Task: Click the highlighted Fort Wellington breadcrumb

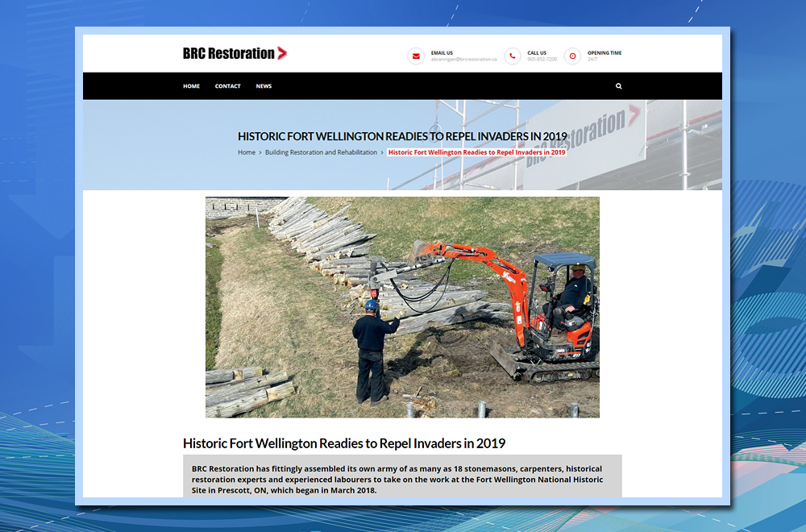Action: click(476, 152)
